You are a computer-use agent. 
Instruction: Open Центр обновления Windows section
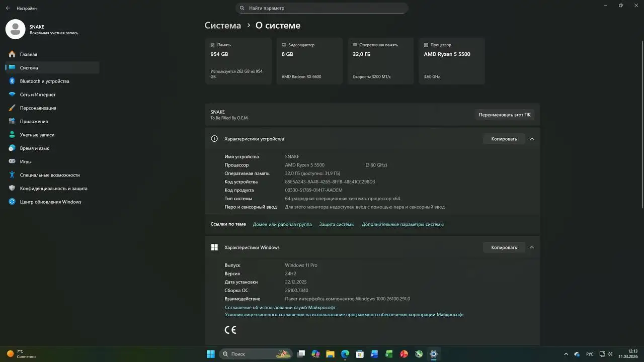50,202
